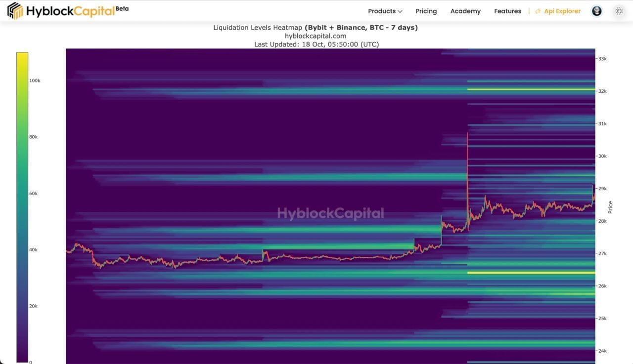Go to the Academy section
This screenshot has height=364, width=633.
465,11
